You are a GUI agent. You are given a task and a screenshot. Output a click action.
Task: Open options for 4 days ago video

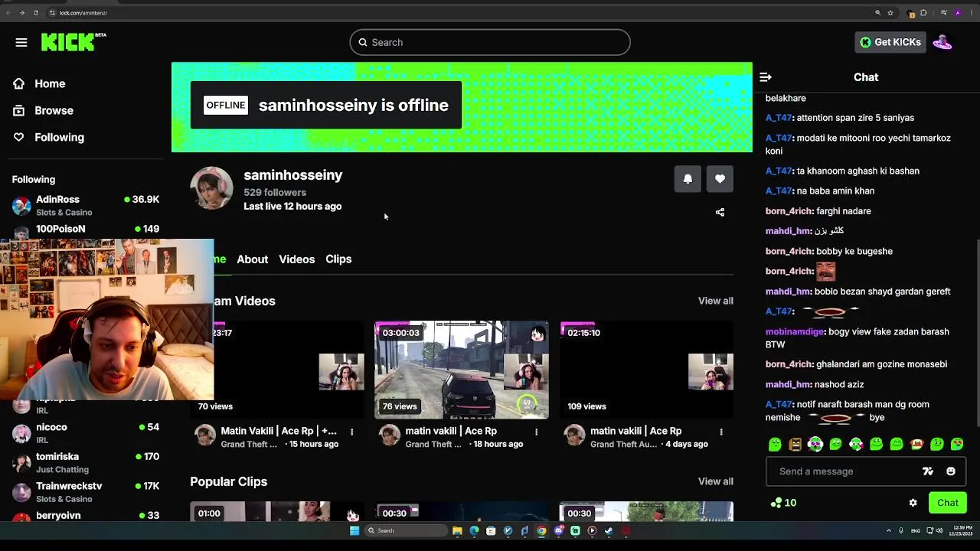click(x=720, y=432)
